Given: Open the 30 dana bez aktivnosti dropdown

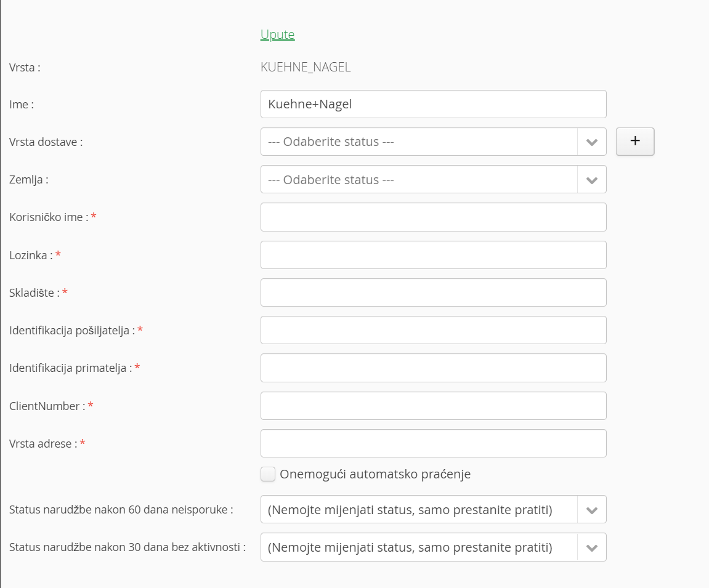Looking at the screenshot, I should (433, 547).
